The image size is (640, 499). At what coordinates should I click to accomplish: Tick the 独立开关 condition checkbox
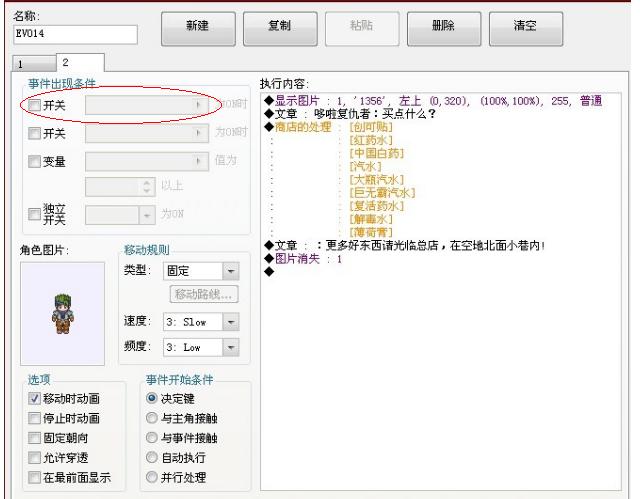point(34,214)
